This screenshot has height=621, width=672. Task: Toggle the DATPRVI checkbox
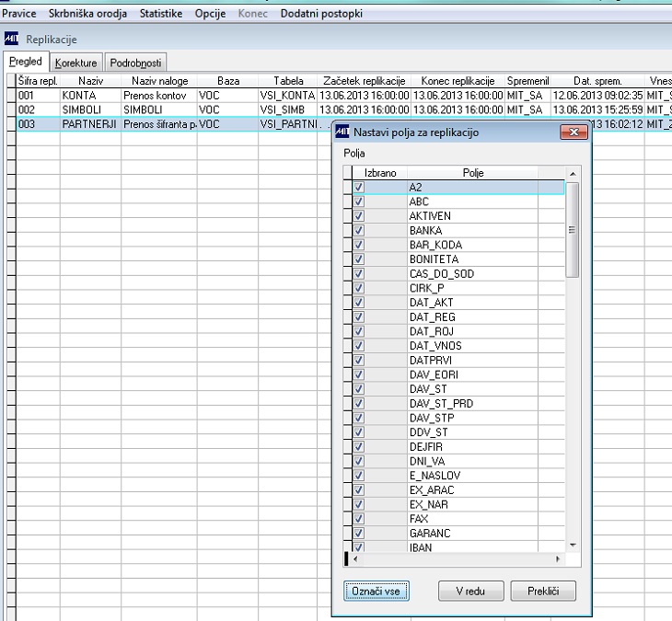point(359,361)
